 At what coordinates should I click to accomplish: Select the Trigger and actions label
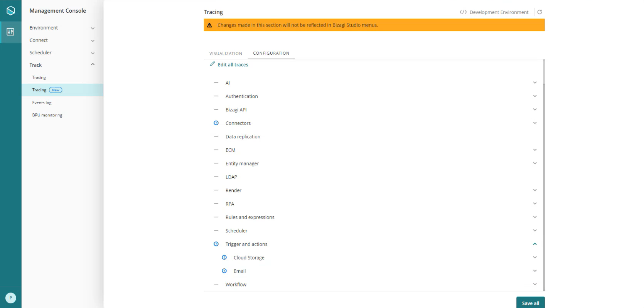tap(246, 244)
